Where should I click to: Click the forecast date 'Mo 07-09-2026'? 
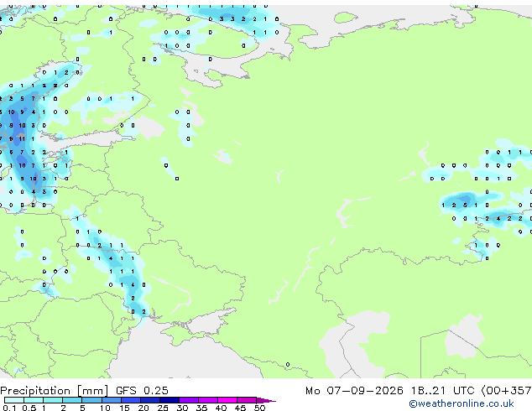354,391
